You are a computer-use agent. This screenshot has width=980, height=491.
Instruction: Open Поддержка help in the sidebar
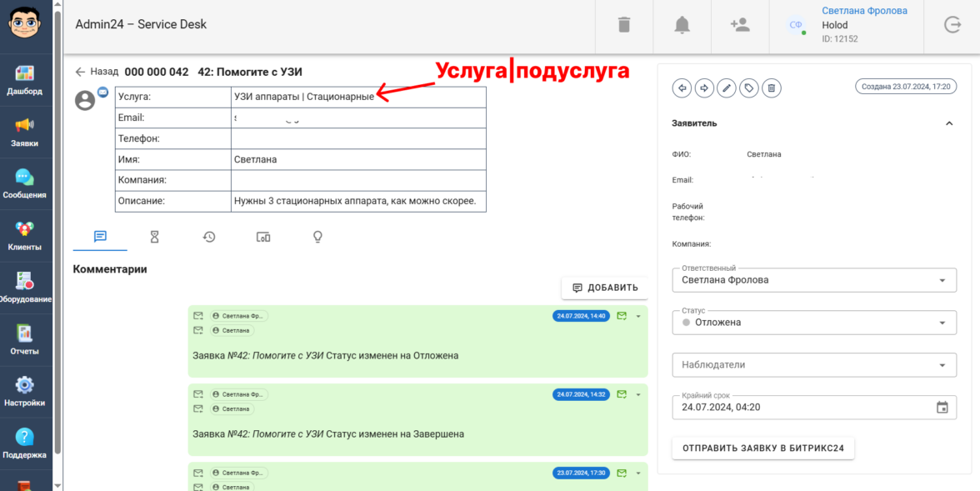pyautogui.click(x=25, y=443)
